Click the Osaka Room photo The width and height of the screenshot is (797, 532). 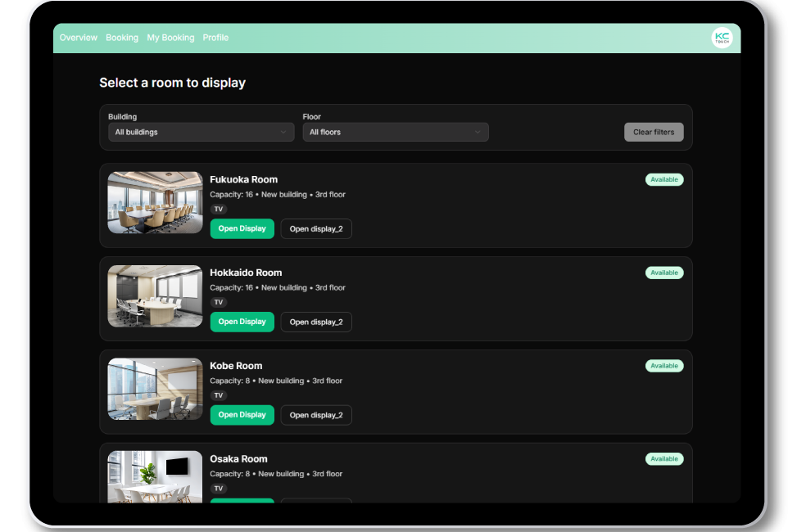click(155, 477)
